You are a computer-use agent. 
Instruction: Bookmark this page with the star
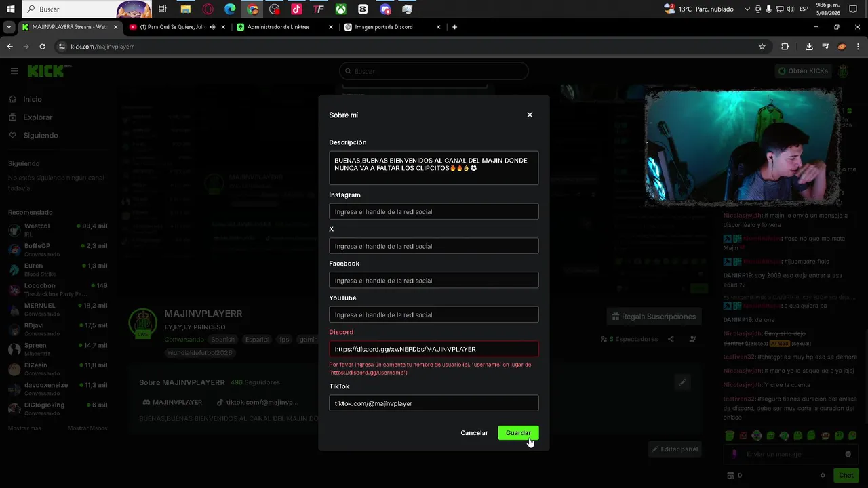[x=762, y=47]
